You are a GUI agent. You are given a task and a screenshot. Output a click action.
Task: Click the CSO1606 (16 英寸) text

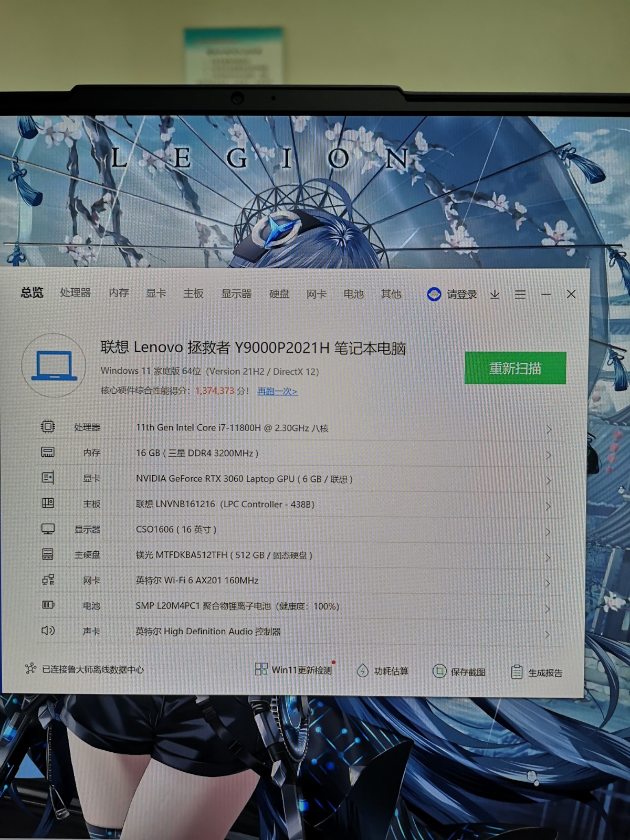pos(176,529)
